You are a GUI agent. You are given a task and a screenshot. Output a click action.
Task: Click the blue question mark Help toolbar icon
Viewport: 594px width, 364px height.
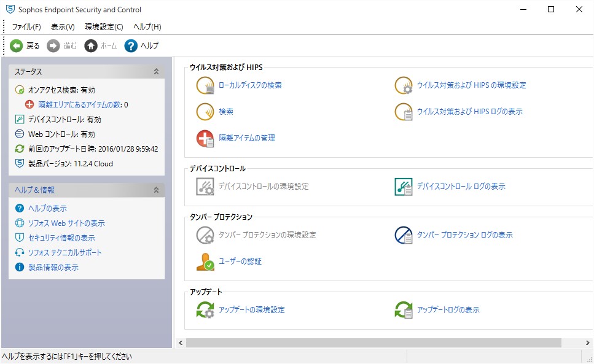[131, 46]
